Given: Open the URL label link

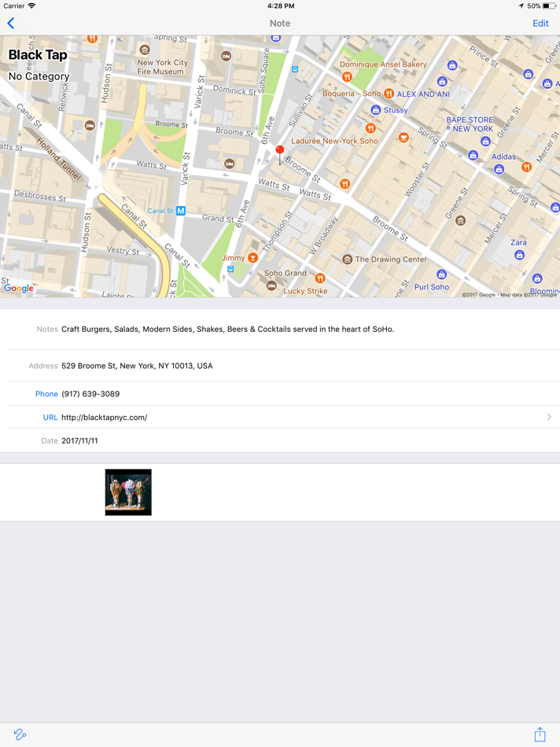Looking at the screenshot, I should pyautogui.click(x=50, y=418).
